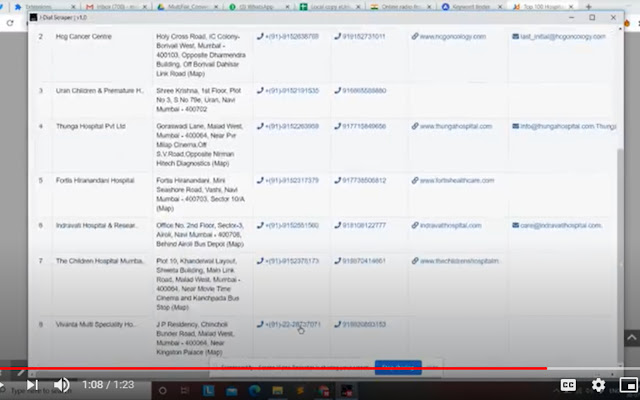Click second phone number of Uran Children row
The width and height of the screenshot is (640, 400).
click(x=360, y=91)
